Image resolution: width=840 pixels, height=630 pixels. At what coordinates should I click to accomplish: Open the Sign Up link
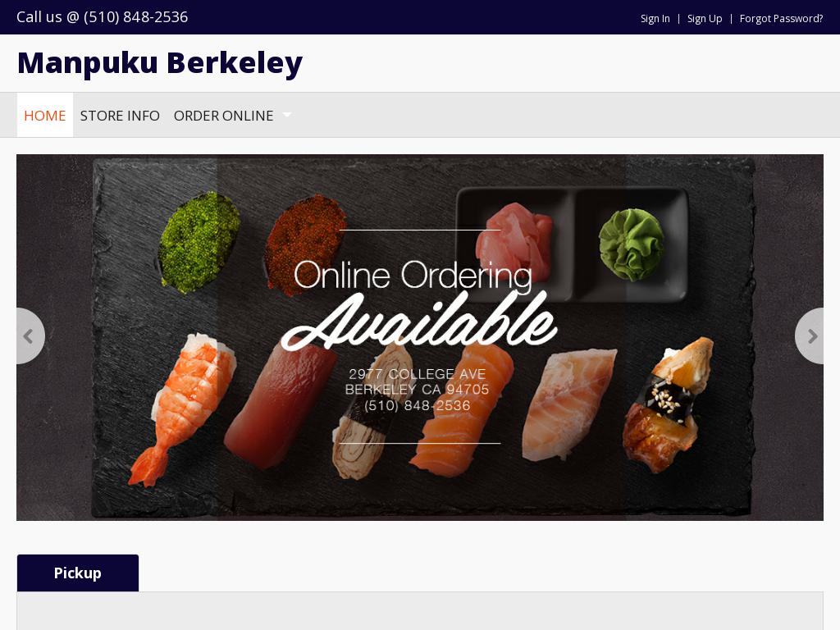point(705,18)
